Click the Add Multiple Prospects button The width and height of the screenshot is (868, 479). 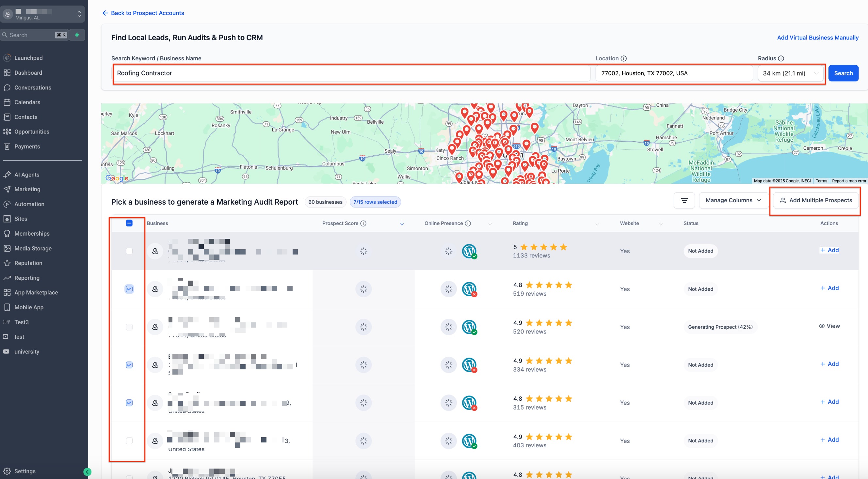click(x=815, y=201)
